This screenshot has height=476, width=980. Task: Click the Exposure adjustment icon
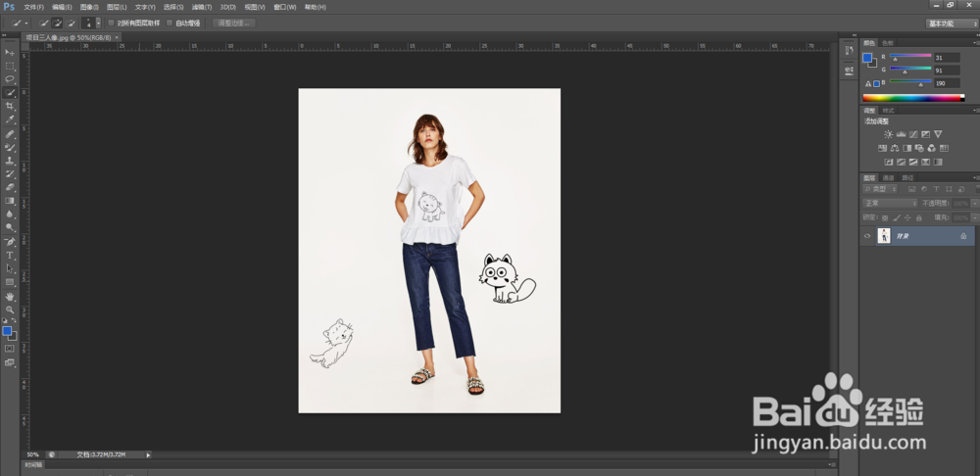click(926, 134)
